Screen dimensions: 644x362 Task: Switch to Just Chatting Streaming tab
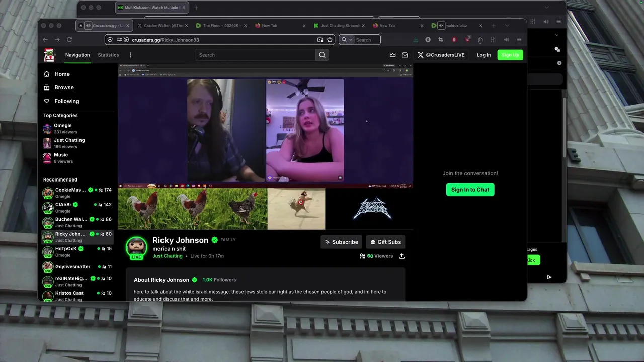pos(339,26)
